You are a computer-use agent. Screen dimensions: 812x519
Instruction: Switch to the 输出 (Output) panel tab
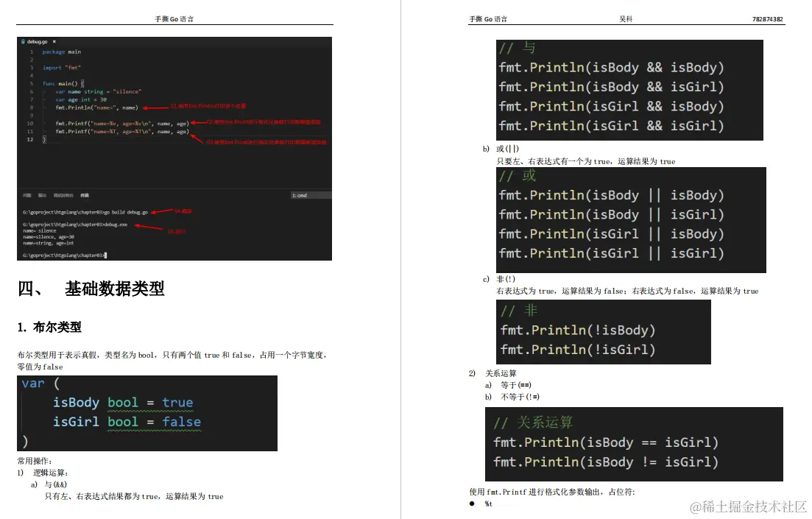pyautogui.click(x=43, y=195)
